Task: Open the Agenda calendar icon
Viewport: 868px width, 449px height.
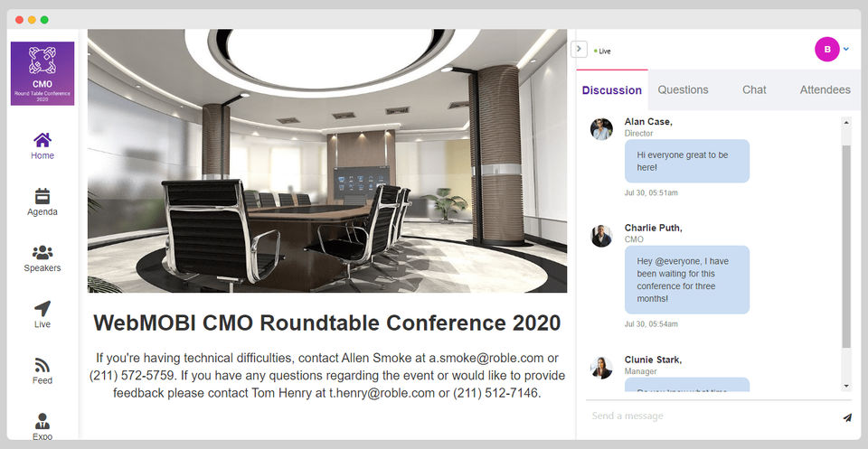Action: 42,196
